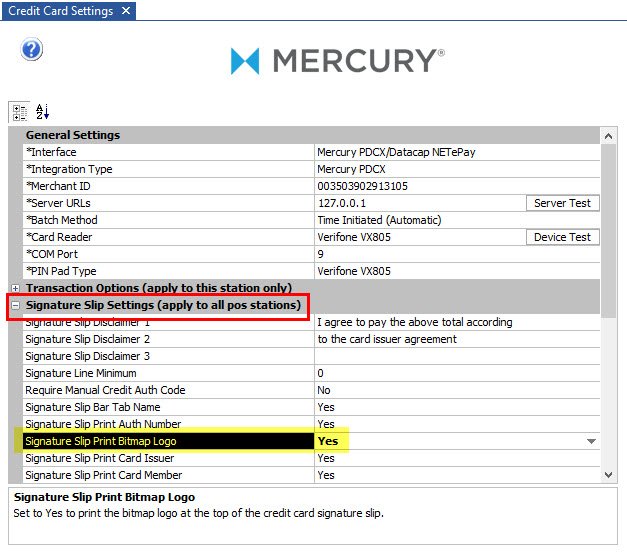Expand the Transaction Options section
Viewport: 627px width, 559px height.
(15, 288)
